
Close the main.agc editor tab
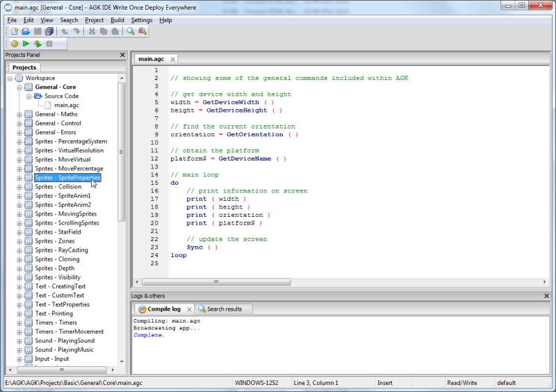point(172,59)
